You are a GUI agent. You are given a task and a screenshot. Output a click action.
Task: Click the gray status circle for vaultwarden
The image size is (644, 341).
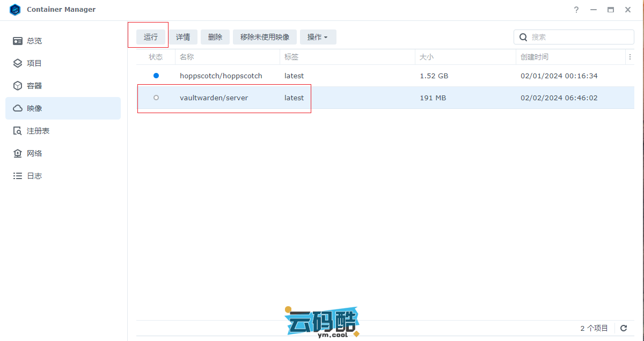pyautogui.click(x=156, y=98)
